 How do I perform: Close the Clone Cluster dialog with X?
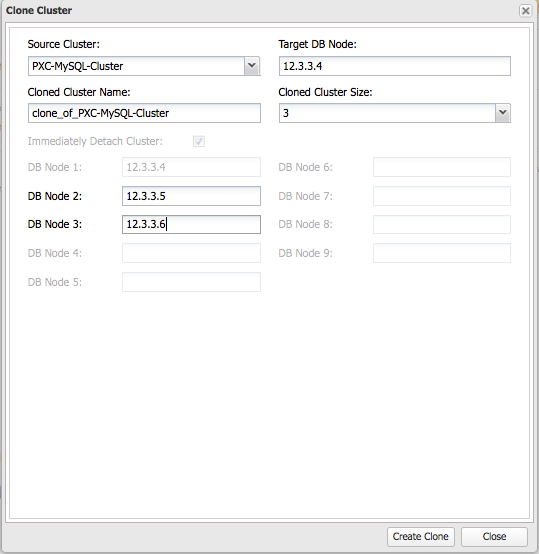[x=525, y=11]
